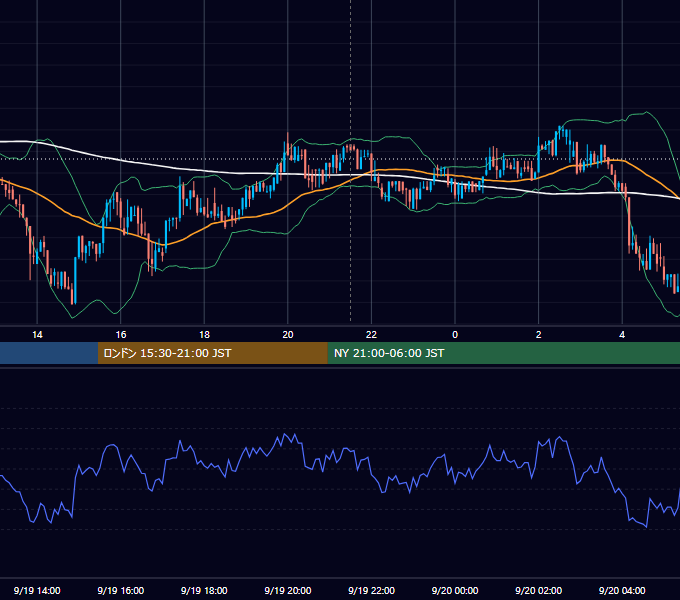
Task: Click the 9/20 02:00 date label
Action: (539, 590)
